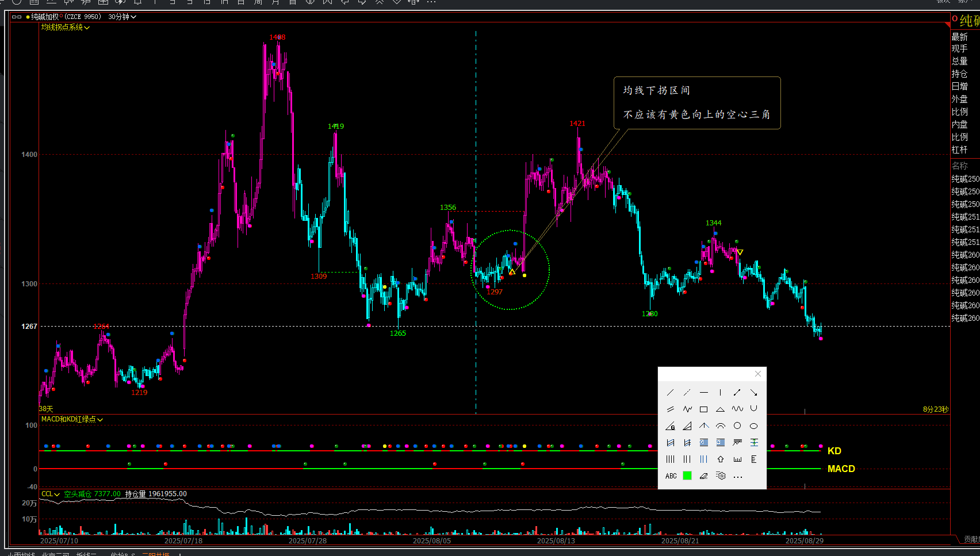Pick the triangle shape tool
Image resolution: width=980 pixels, height=556 pixels.
(x=720, y=409)
